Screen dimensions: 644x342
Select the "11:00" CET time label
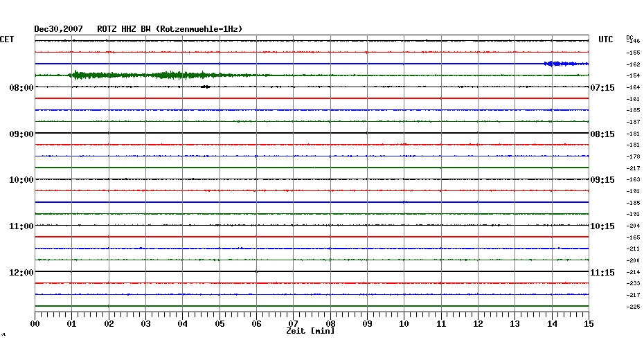coord(21,226)
